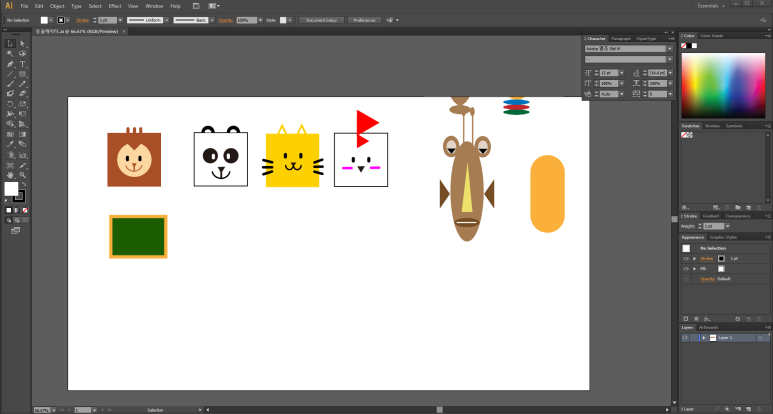Click the Preferences button
The width and height of the screenshot is (773, 414).
coord(364,20)
